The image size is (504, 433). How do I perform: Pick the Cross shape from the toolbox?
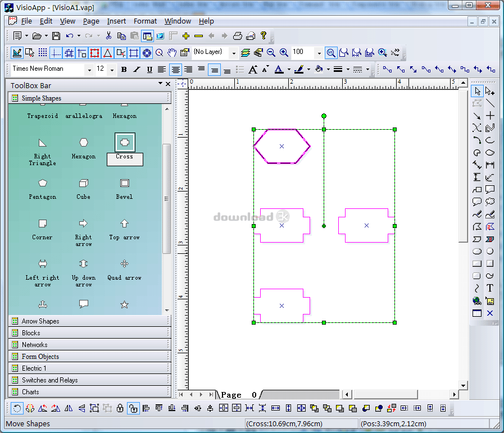tap(125, 143)
